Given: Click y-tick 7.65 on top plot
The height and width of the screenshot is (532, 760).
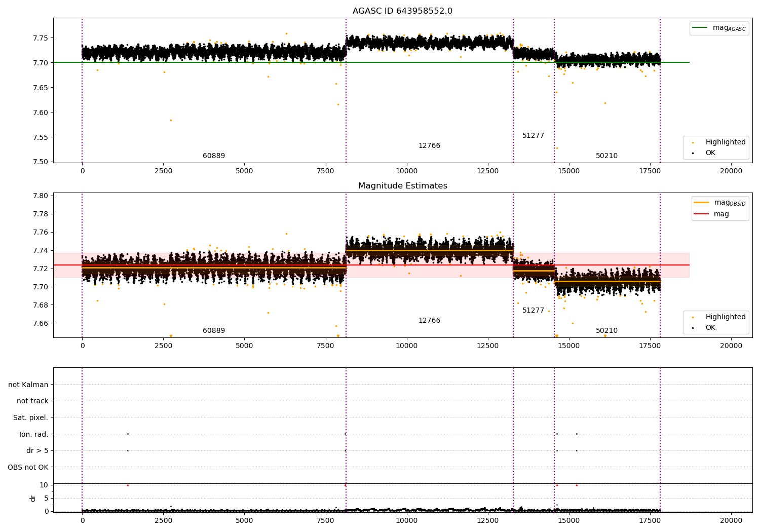Looking at the screenshot, I should pos(41,88).
